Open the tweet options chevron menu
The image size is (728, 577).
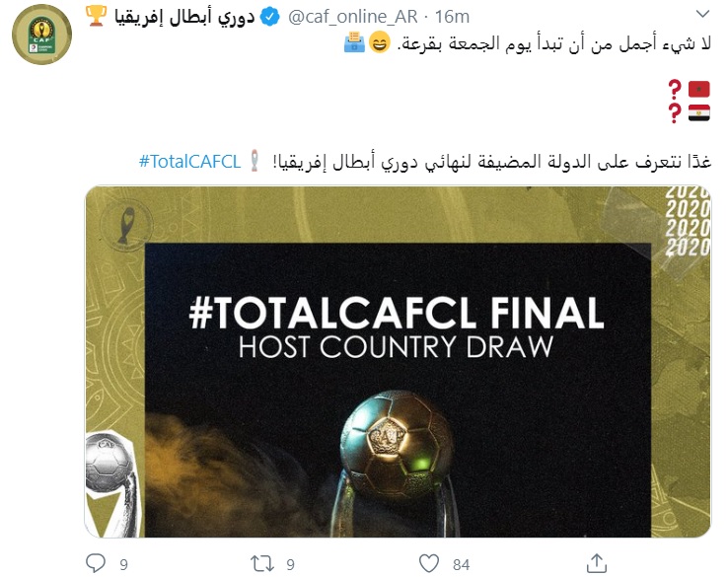click(x=702, y=14)
